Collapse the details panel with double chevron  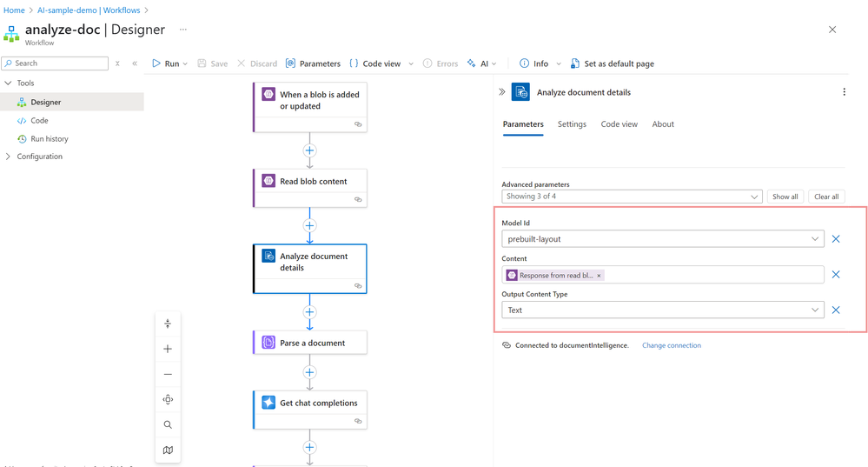[x=502, y=92]
